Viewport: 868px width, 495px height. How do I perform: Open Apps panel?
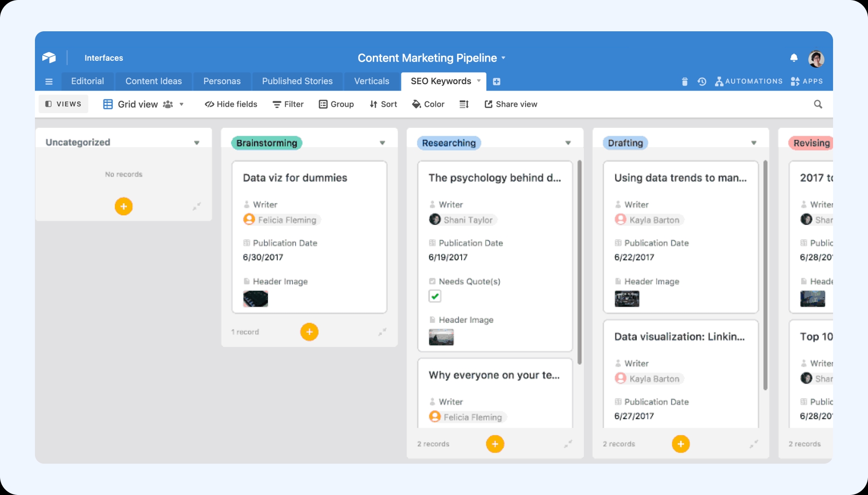(x=807, y=81)
